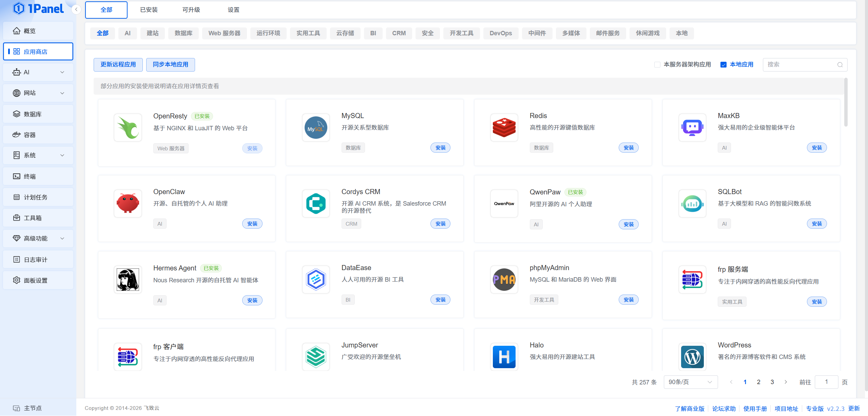This screenshot has height=416, width=868.
Task: Open the phpMyAdmin PMA icon
Action: coord(504,280)
